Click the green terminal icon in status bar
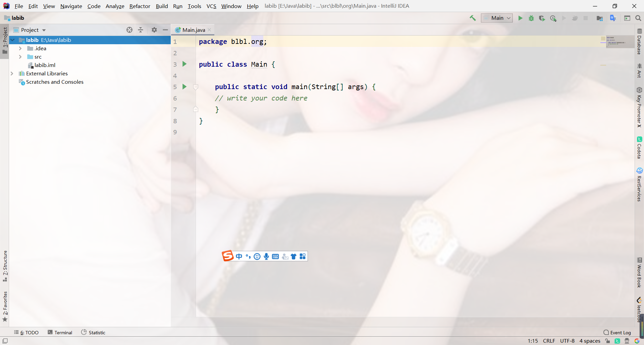The height and width of the screenshot is (345, 644). [617, 341]
